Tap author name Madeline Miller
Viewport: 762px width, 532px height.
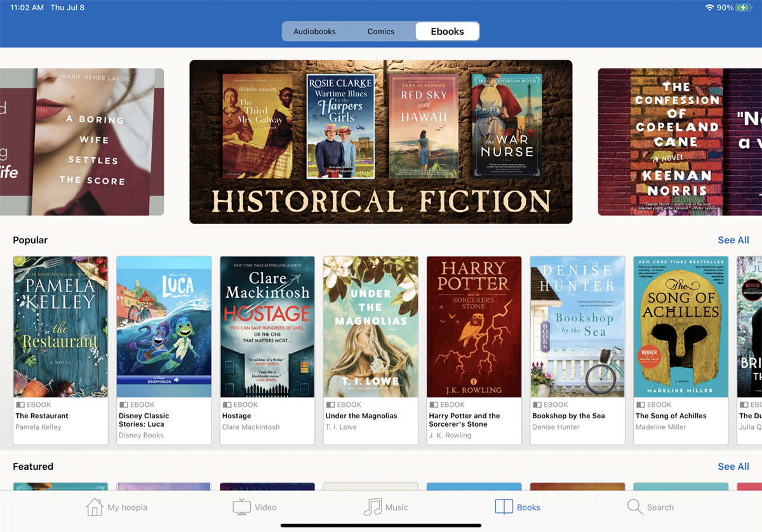coord(661,427)
